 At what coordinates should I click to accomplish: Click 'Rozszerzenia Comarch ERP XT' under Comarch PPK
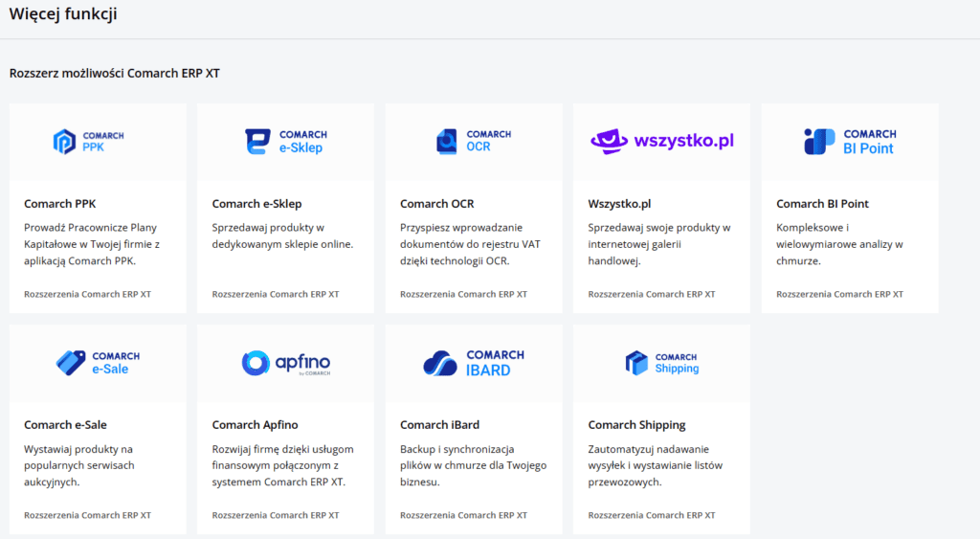point(87,294)
